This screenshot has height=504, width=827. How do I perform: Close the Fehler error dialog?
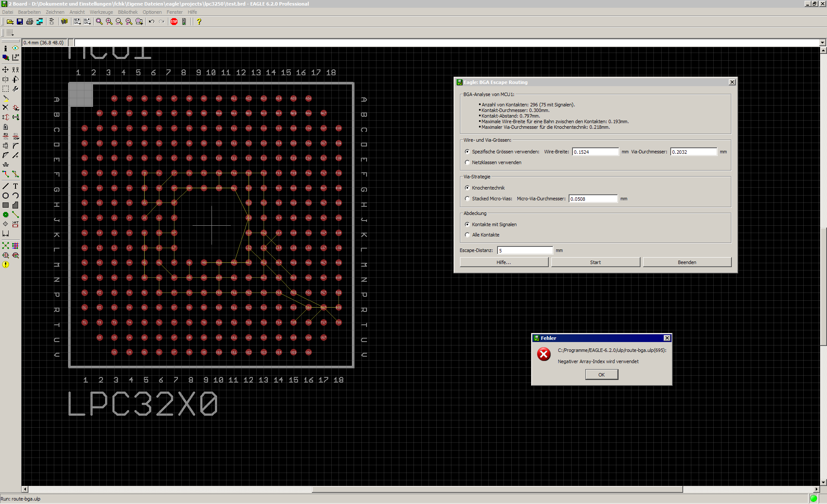coord(667,338)
